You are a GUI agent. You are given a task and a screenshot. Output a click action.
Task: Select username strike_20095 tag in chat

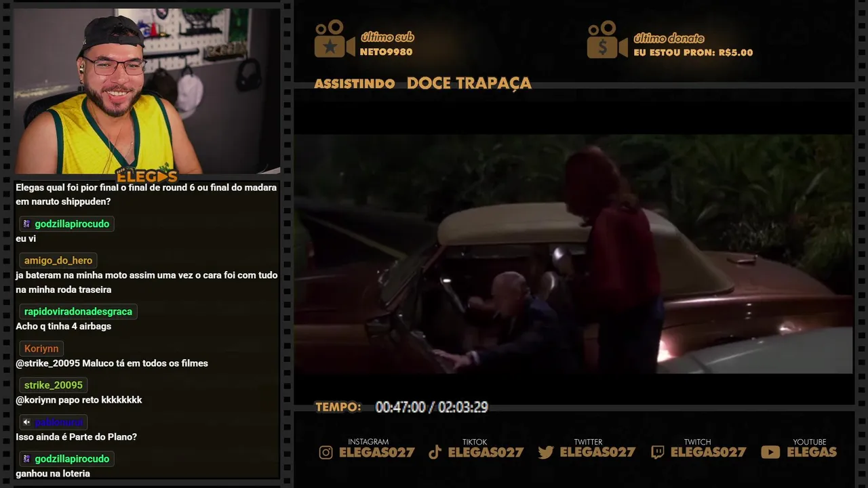(54, 385)
